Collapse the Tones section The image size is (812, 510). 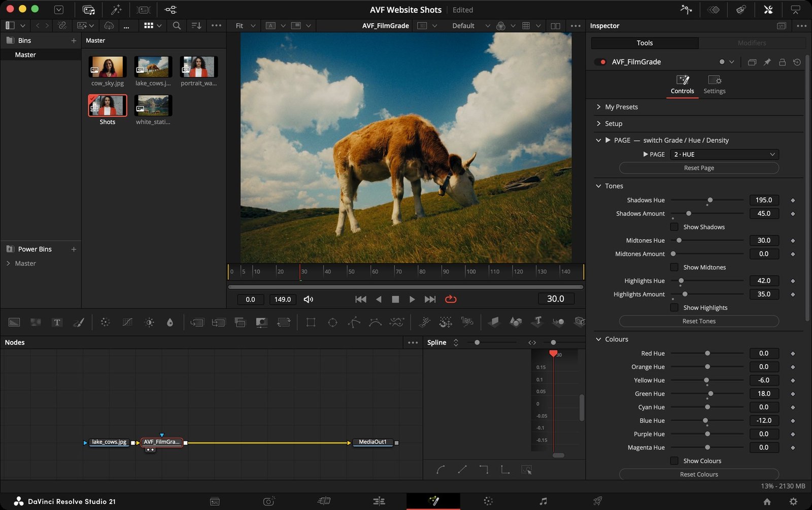pos(598,186)
